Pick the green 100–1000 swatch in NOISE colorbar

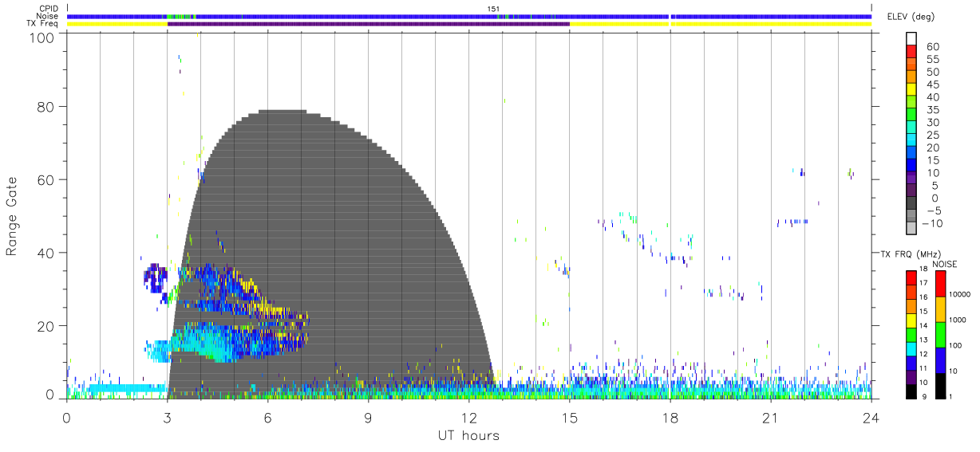940,334
